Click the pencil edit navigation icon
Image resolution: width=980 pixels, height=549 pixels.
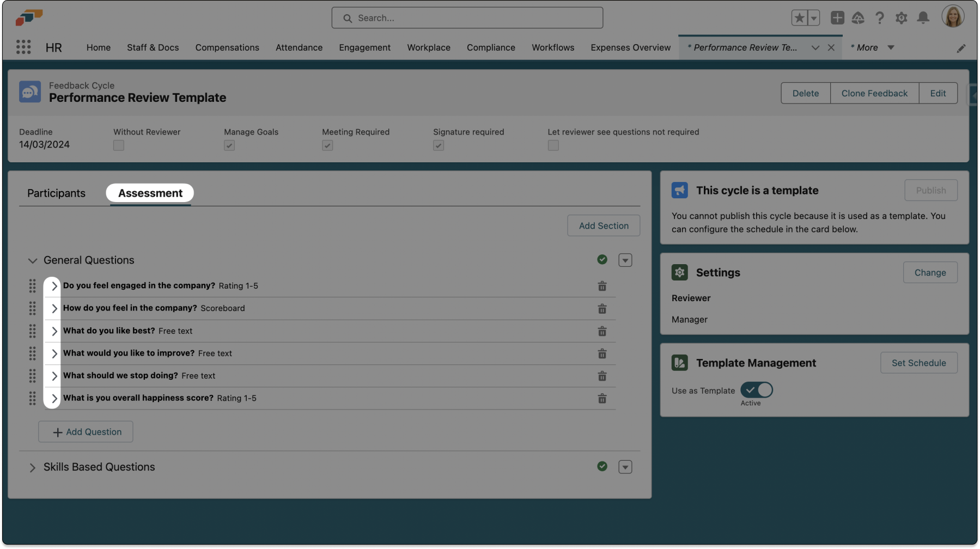point(961,48)
